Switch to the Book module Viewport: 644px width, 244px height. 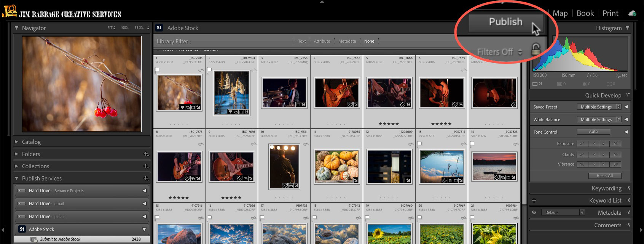585,13
